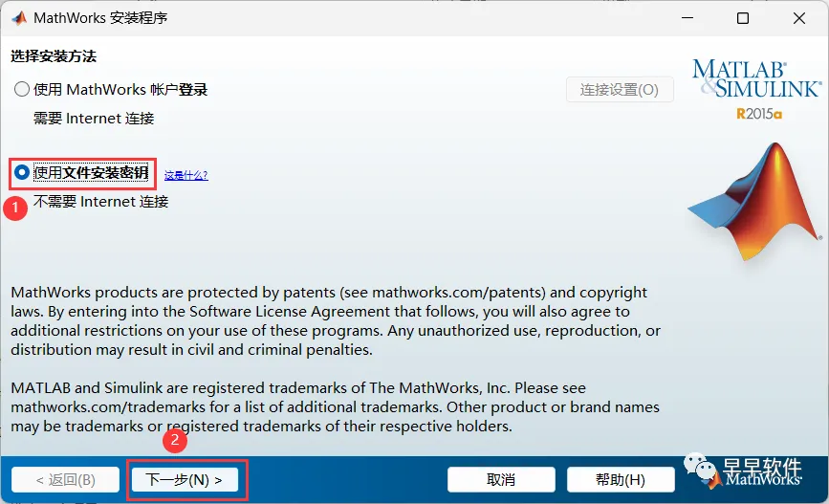Proceed with the 下一步(N) button
The width and height of the screenshot is (829, 504).
(x=185, y=480)
